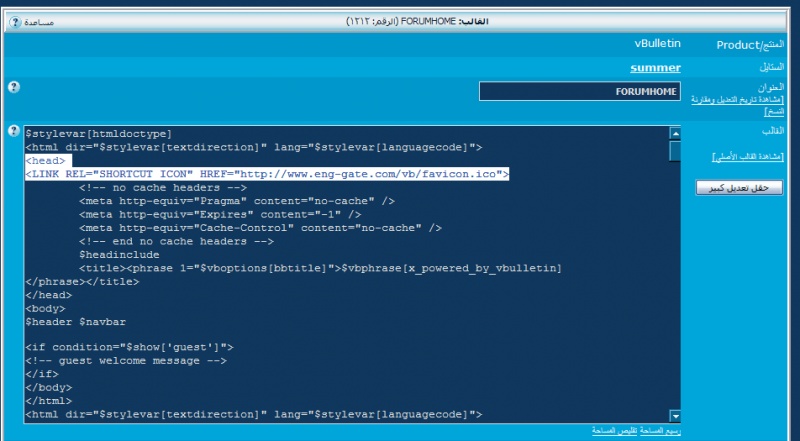
Task: Click the scrollbar up arrow in code editor
Action: click(675, 133)
